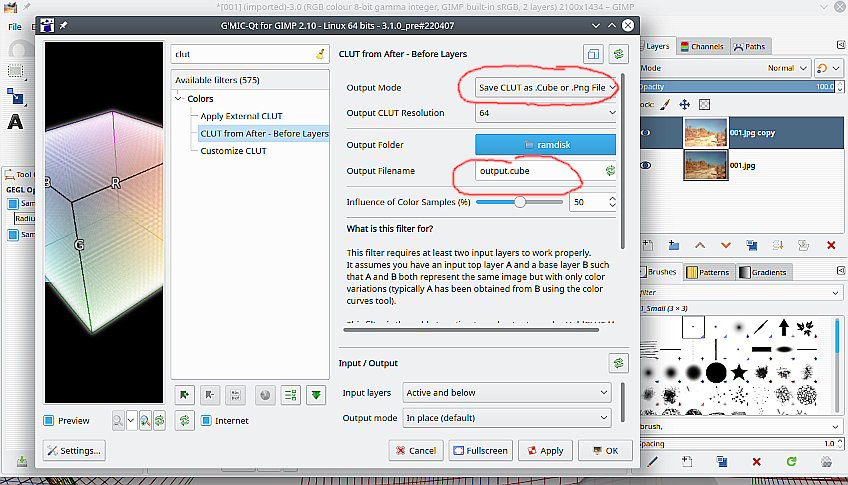Click the add fave filter icon
Viewport: 848px width, 485px height.
coord(184,395)
